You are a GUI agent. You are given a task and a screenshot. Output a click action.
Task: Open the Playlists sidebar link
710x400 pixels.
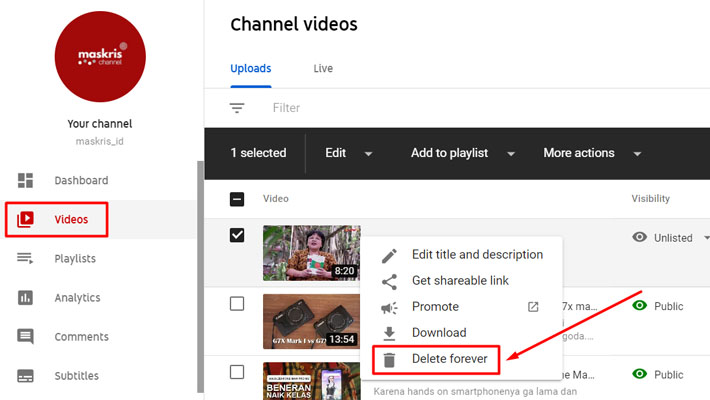(x=75, y=258)
